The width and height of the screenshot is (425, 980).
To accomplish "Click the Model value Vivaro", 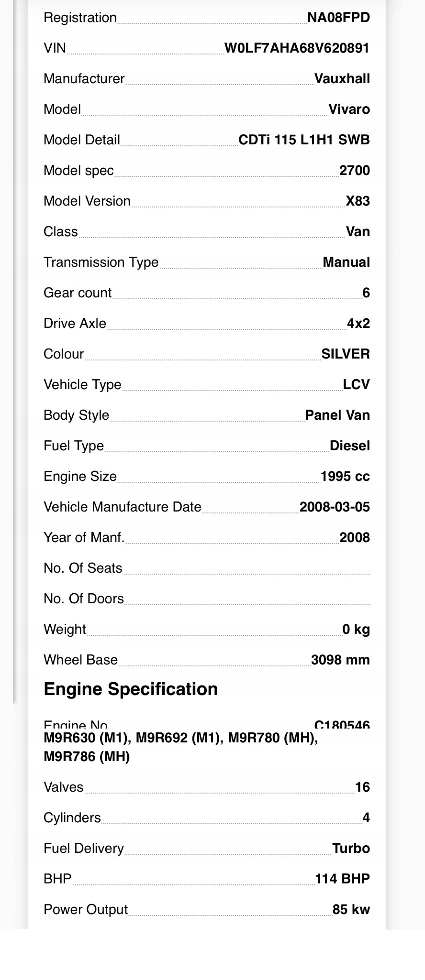I will click(349, 109).
